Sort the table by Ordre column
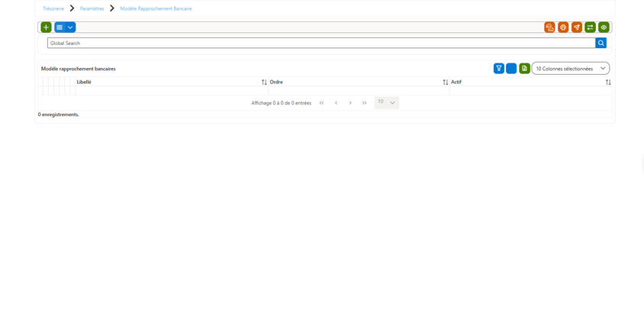Viewport: 644px width, 333px height. point(445,82)
